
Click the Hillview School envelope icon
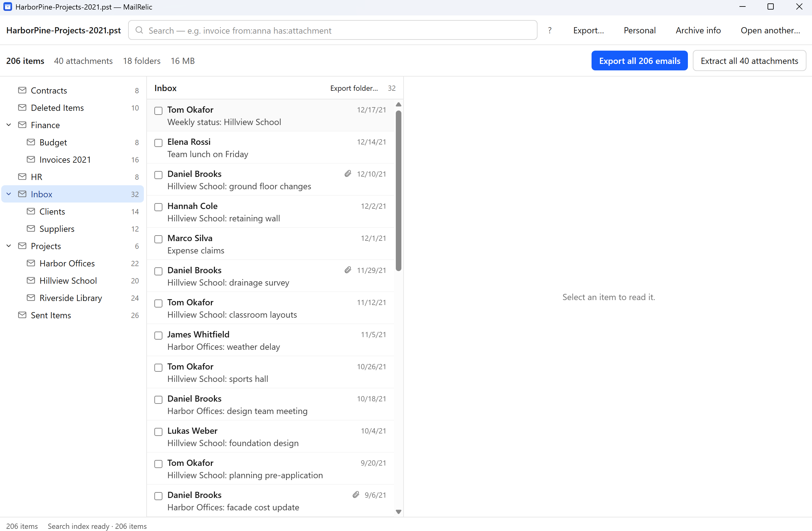(x=31, y=280)
